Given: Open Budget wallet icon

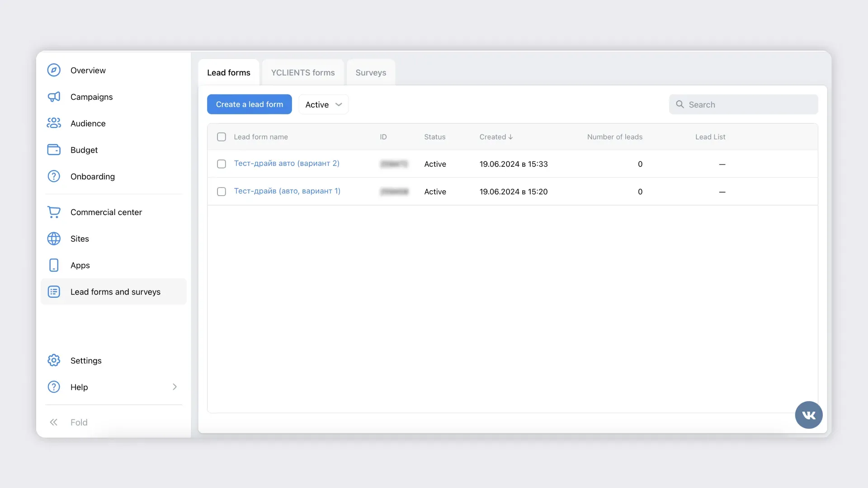Looking at the screenshot, I should 54,150.
